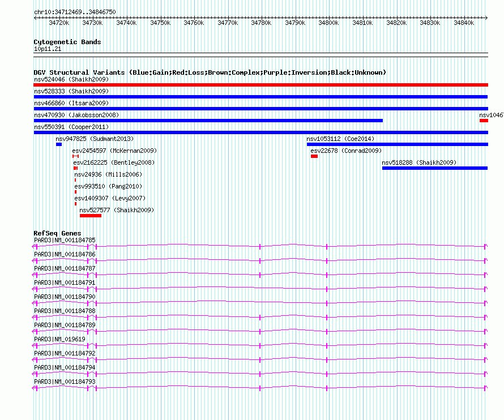
Task: Click the red esv22678 (Conrad2009) feature
Action: pos(314,156)
